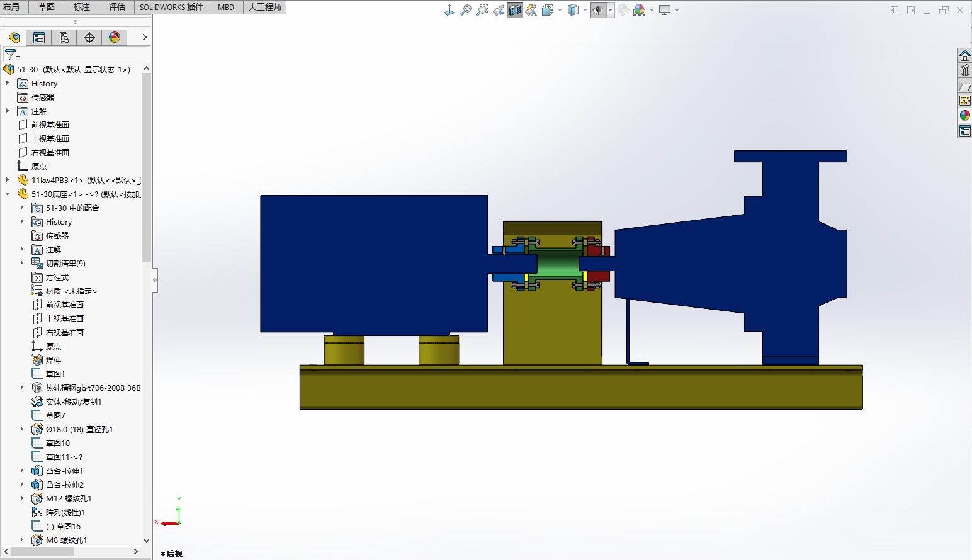Expand 51-30 中的配合 node
972x560 pixels.
point(22,208)
